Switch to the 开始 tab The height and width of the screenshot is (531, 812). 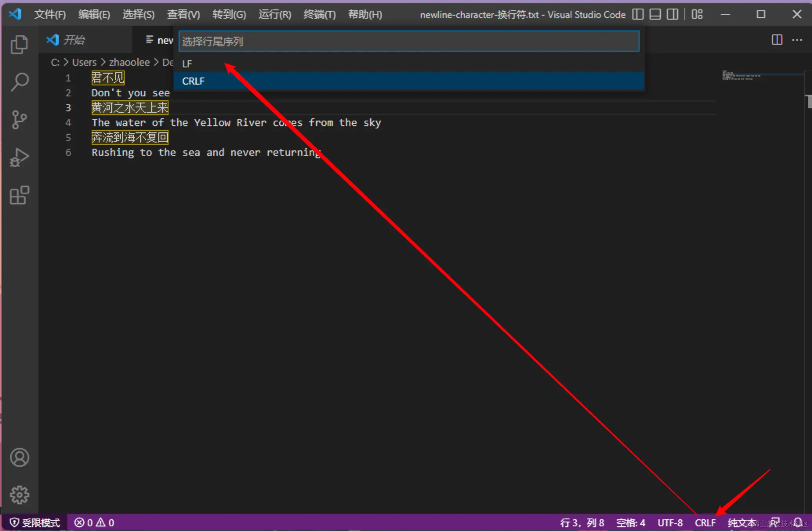(x=74, y=40)
